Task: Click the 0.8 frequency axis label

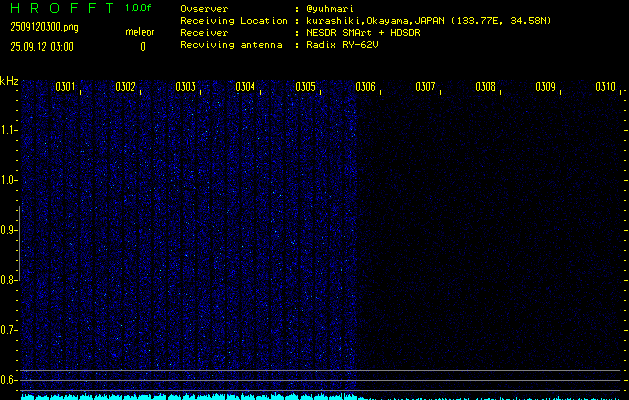Action: point(8,280)
